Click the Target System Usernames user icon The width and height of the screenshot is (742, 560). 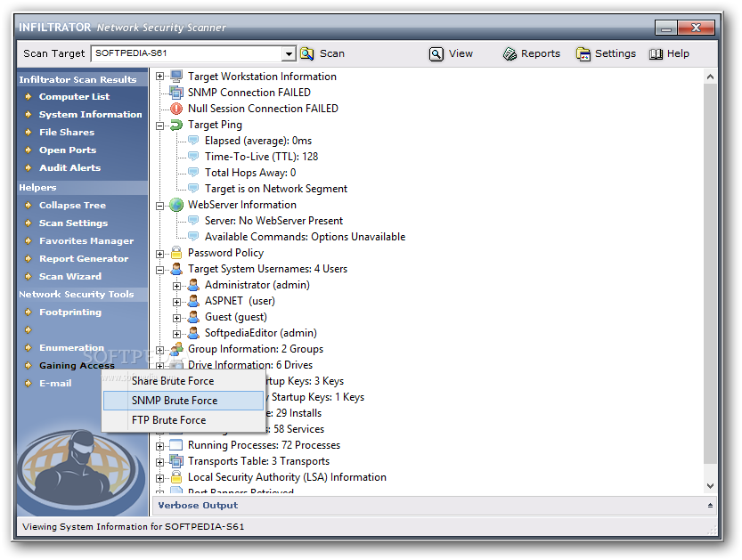[176, 269]
